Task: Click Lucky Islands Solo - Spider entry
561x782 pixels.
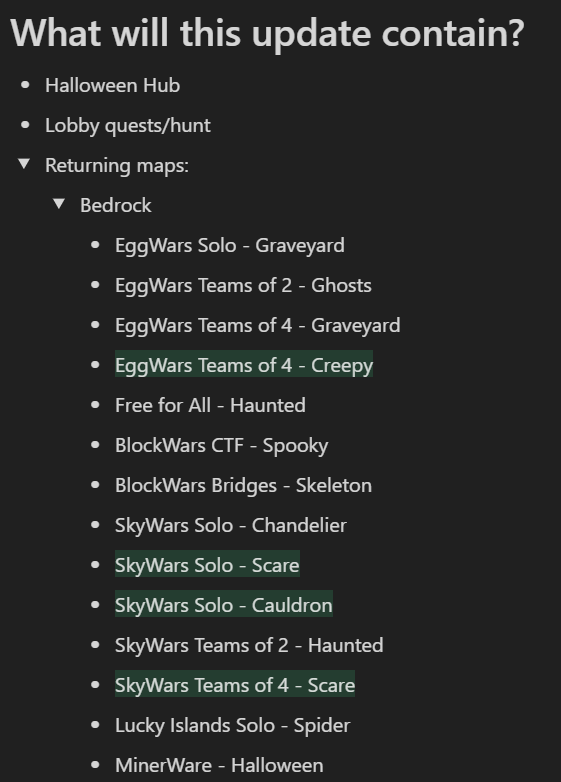Action: [x=233, y=726]
